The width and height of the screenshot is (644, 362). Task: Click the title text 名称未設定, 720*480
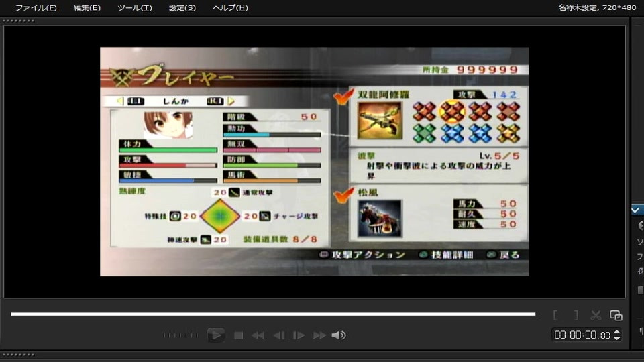[597, 7]
